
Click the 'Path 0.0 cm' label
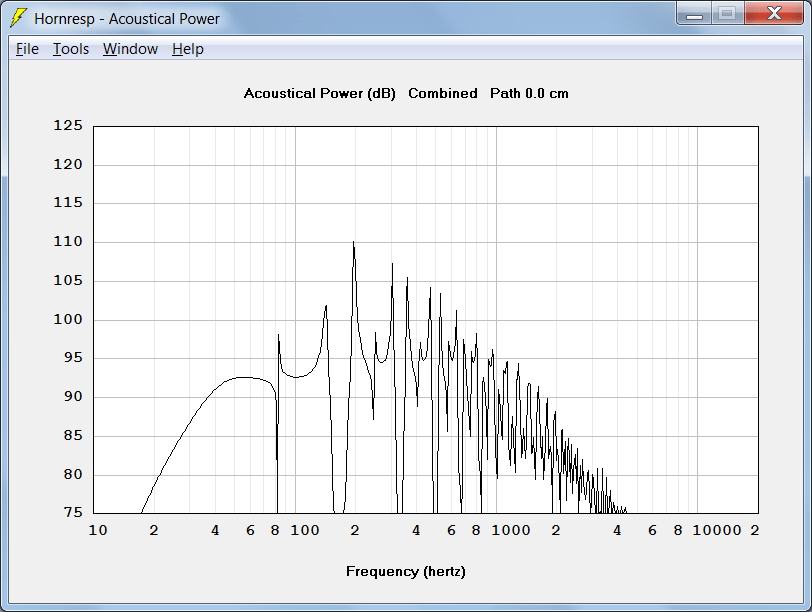point(529,94)
